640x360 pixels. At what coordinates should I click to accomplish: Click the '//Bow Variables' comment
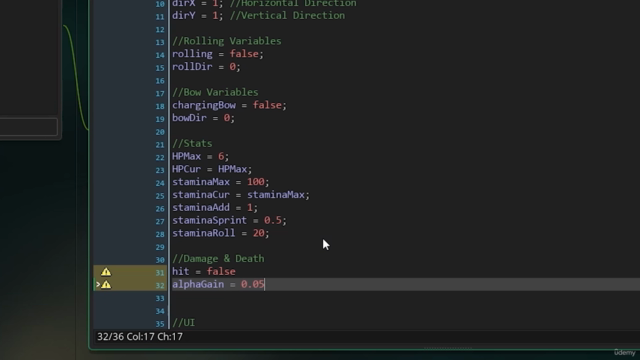pos(215,92)
